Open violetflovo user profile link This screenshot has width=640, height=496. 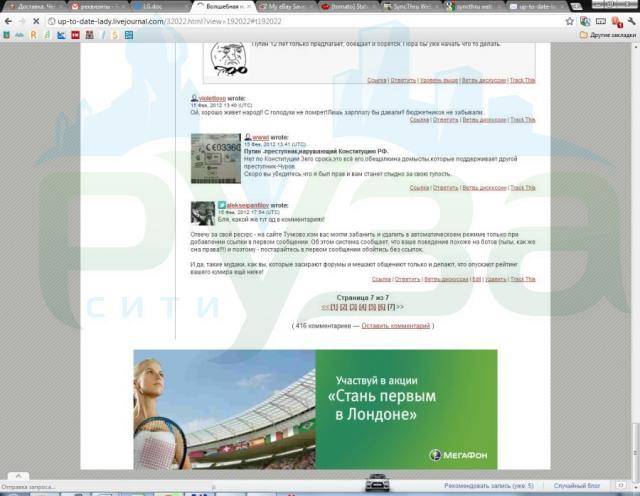click(212, 98)
